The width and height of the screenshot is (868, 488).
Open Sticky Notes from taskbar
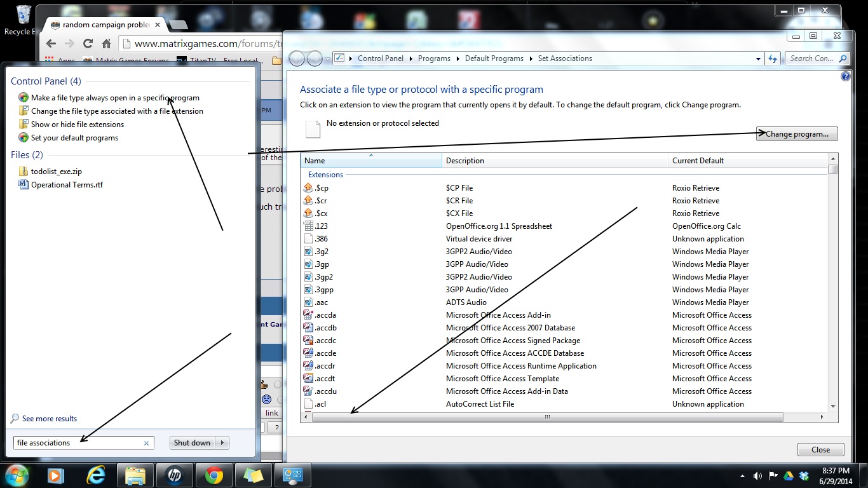point(253,475)
